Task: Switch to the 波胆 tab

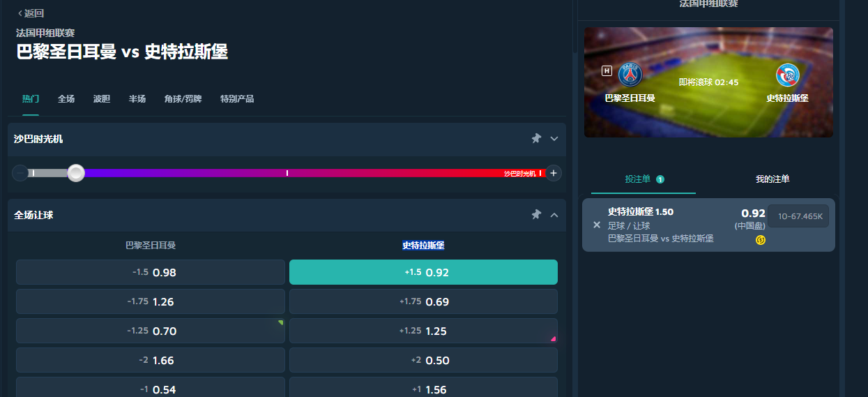Action: tap(102, 99)
